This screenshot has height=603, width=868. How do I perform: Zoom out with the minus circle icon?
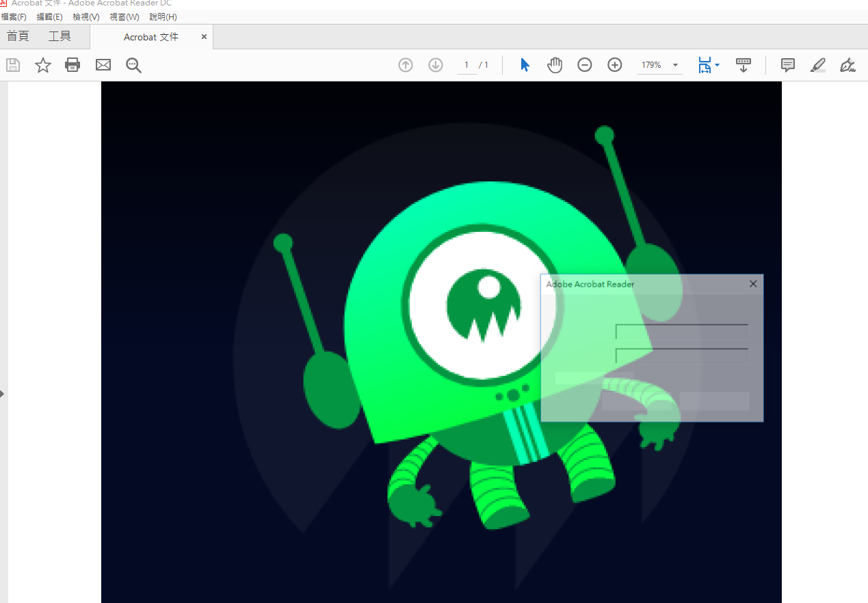coord(585,65)
